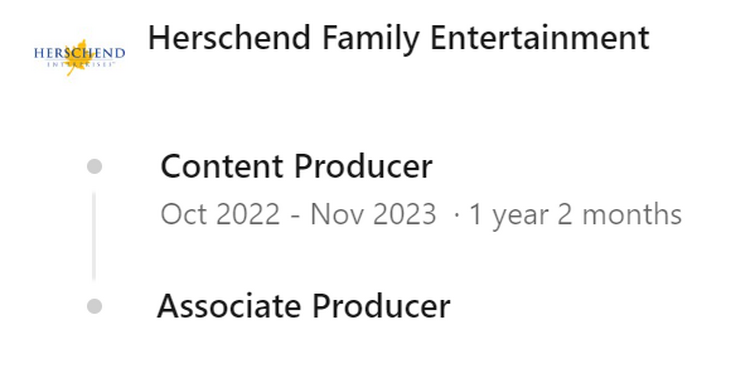Click the Oct 2022 start date

[x=220, y=214]
